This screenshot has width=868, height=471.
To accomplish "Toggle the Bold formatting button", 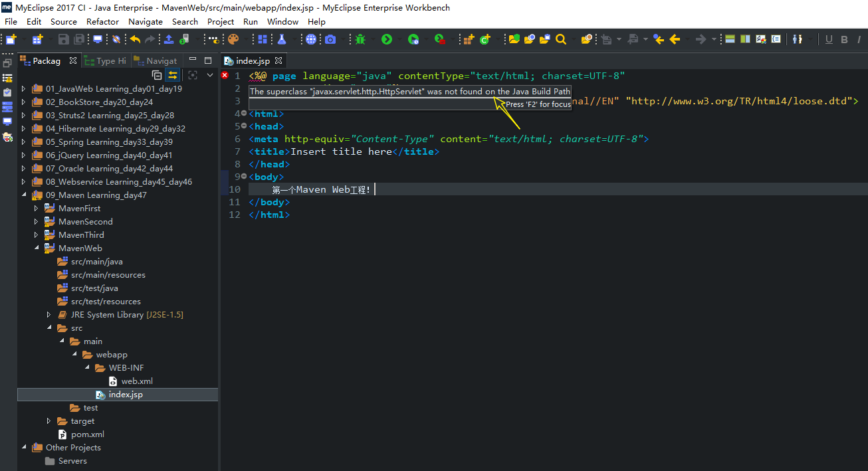I will pyautogui.click(x=845, y=39).
